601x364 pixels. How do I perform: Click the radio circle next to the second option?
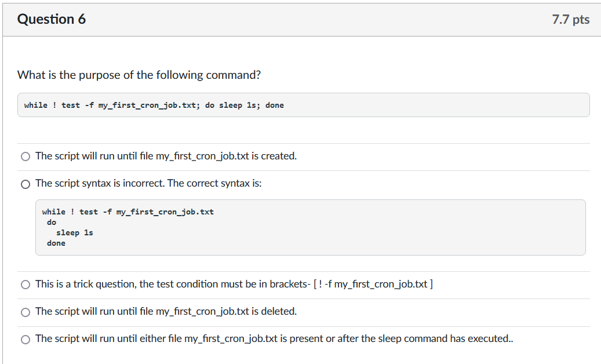point(26,184)
